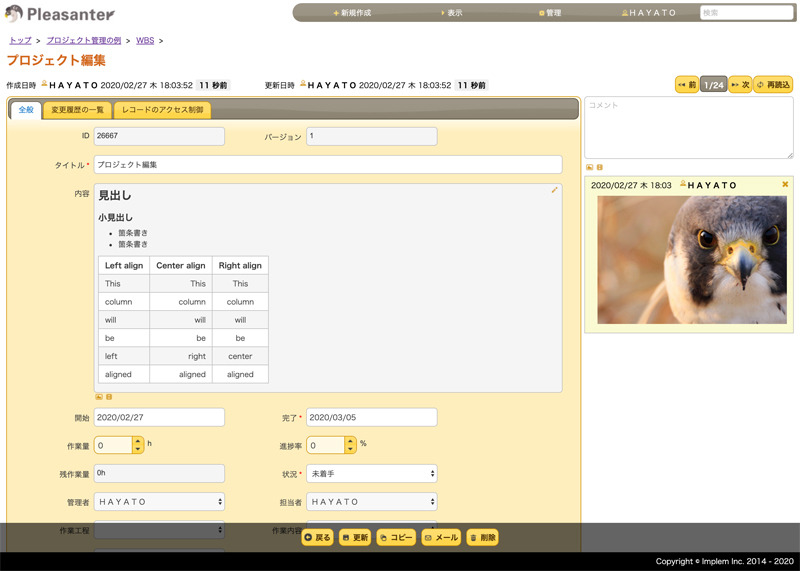Switch to the 変更履歴の一覧 tab
Viewport: 800px width, 571px height.
coord(78,110)
